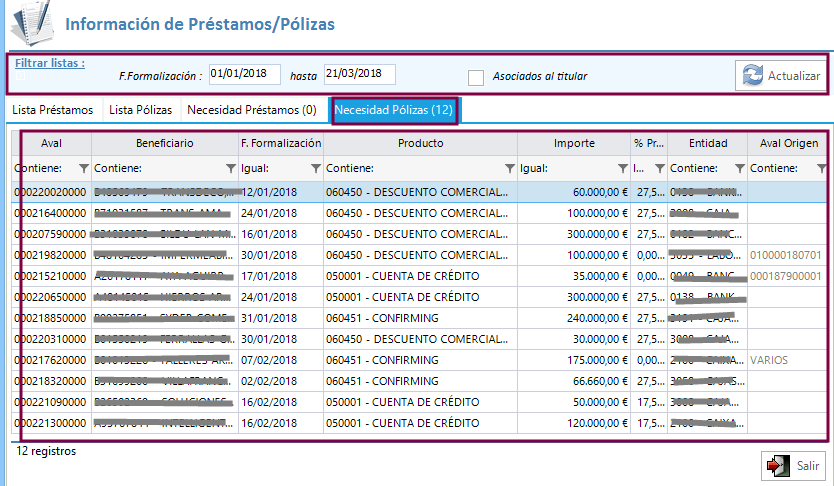Open filter icon in Importe column
The image size is (834, 486).
point(623,169)
